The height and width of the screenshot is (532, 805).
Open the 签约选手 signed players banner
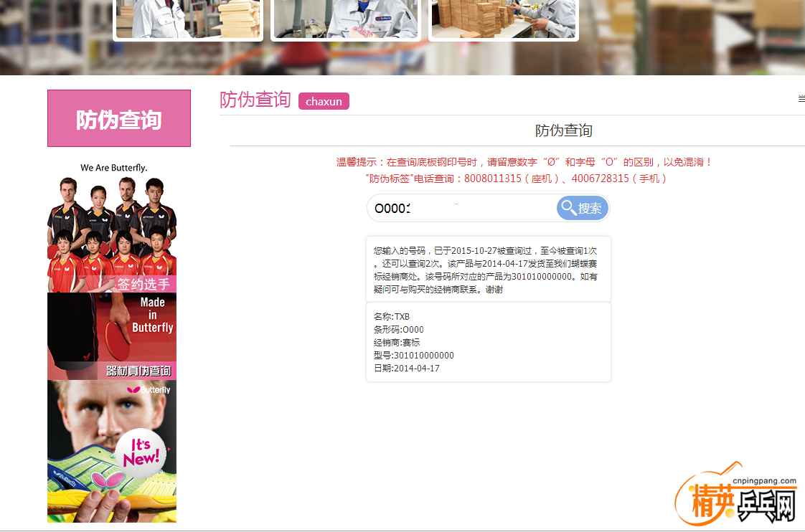pos(143,284)
